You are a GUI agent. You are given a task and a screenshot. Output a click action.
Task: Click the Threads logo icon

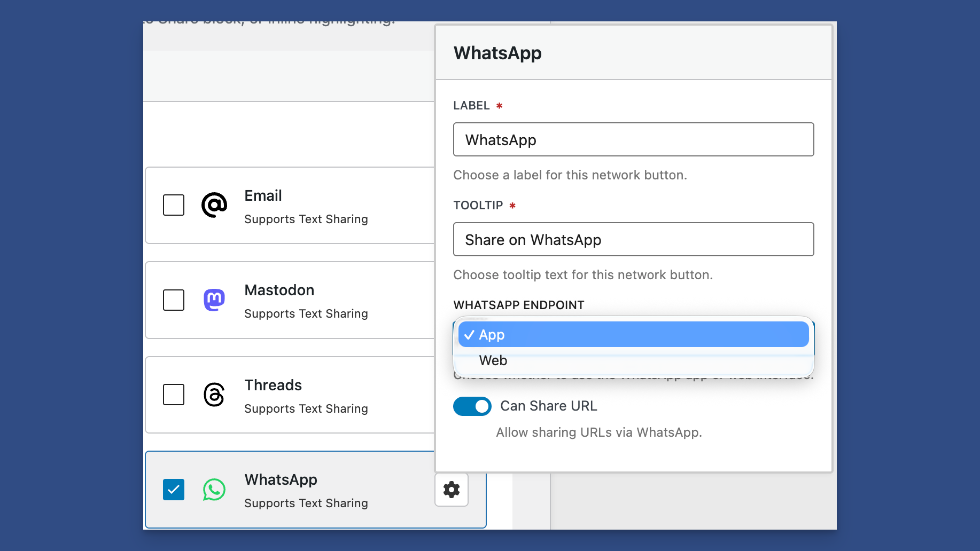(x=214, y=395)
